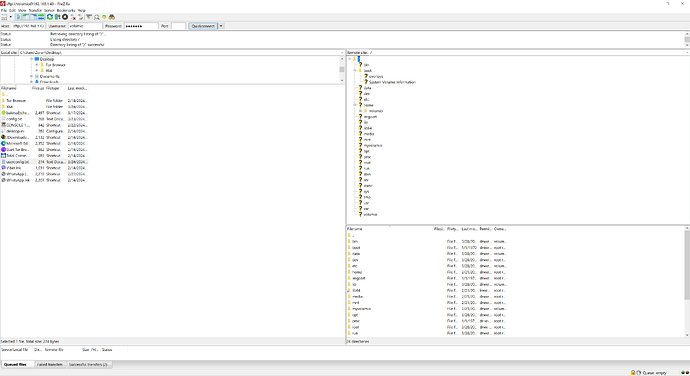Image resolution: width=690 pixels, height=376 pixels.
Task: Open the Quickconnect history dropdown arrow
Action: [x=221, y=26]
